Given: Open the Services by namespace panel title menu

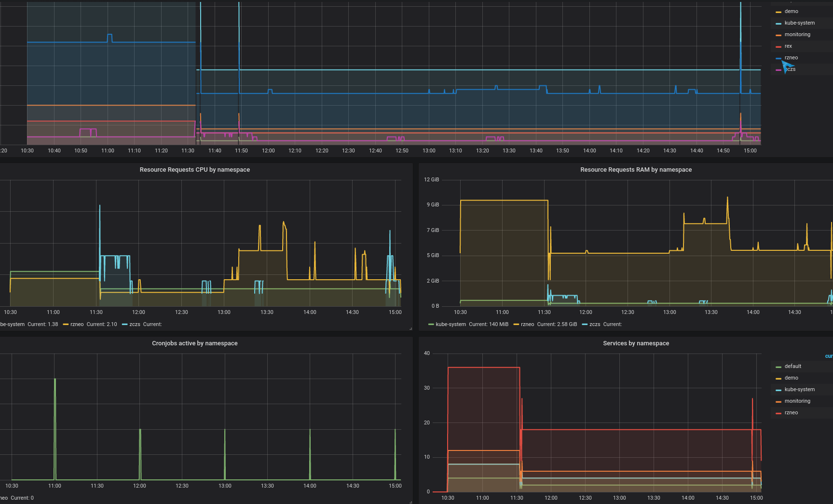Looking at the screenshot, I should tap(636, 343).
